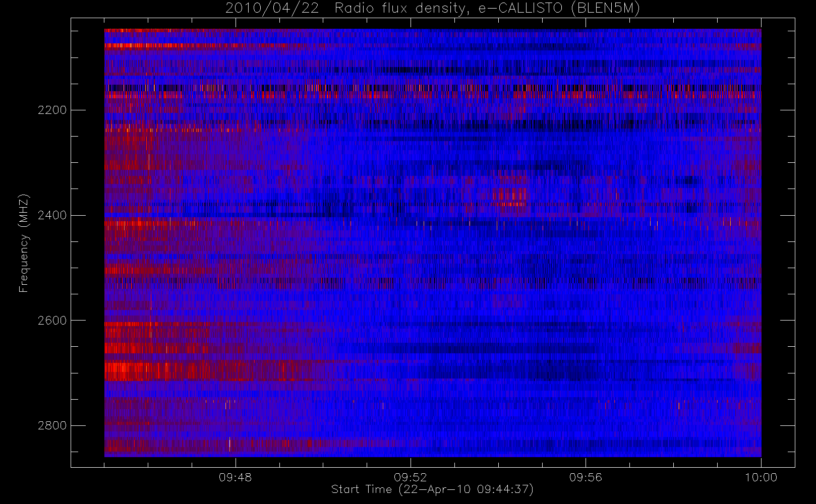Image resolution: width=816 pixels, height=504 pixels.
Task: Select the 2200 frequency axis label
Action: click(x=52, y=110)
